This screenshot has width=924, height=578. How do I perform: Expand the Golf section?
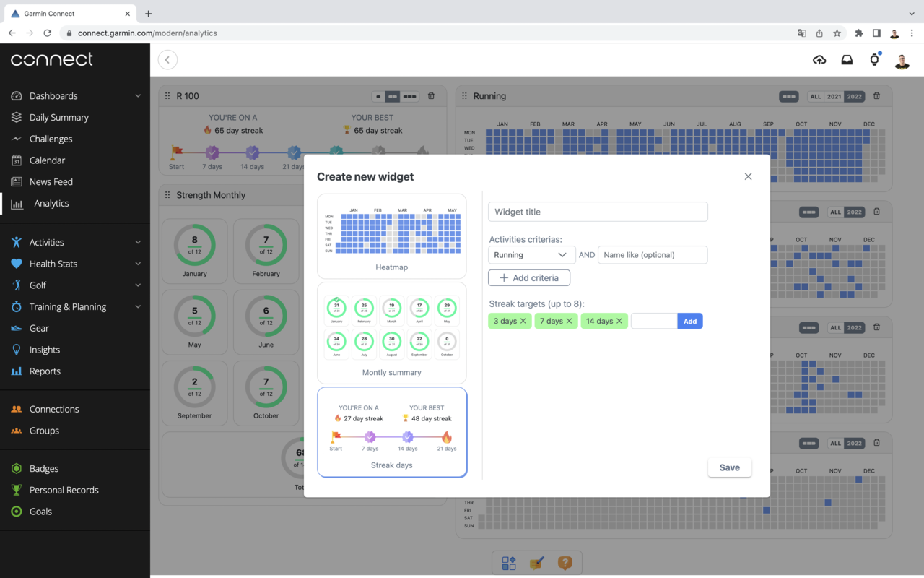tap(137, 285)
